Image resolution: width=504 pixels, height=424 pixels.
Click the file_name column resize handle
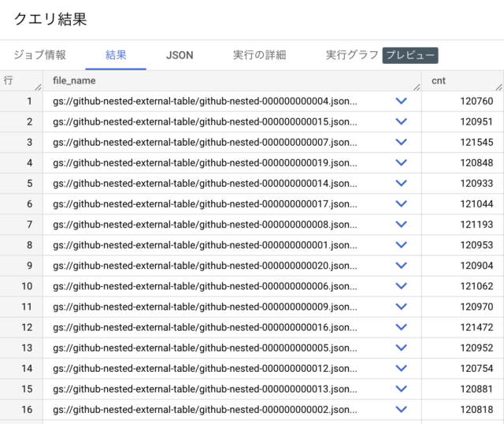[417, 87]
